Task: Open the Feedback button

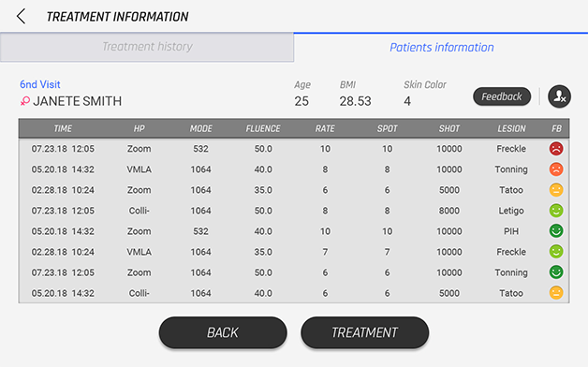Action: pyautogui.click(x=502, y=96)
